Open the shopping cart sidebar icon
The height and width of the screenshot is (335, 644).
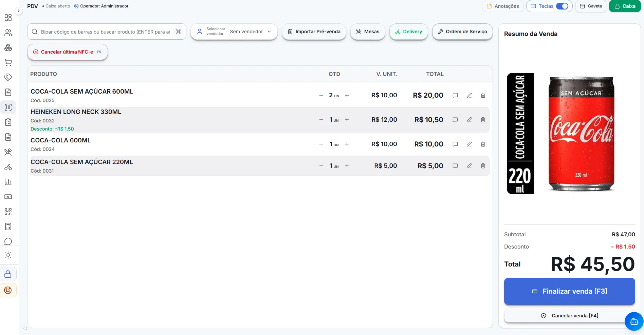pyautogui.click(x=8, y=62)
